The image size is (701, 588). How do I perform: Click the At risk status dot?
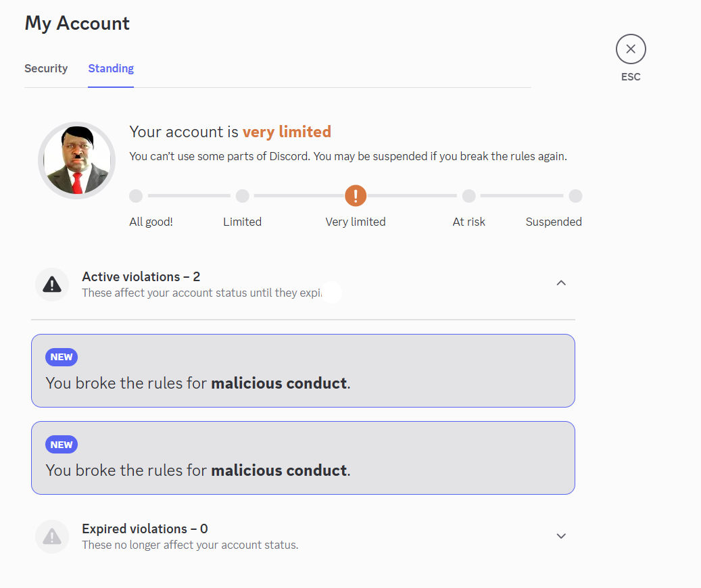[468, 196]
